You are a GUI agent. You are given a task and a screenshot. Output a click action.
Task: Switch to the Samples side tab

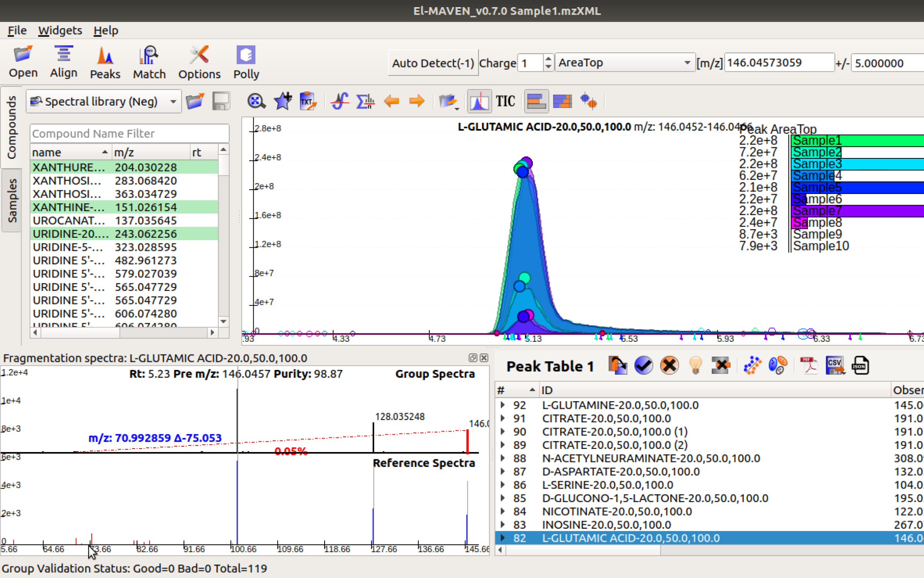12,200
